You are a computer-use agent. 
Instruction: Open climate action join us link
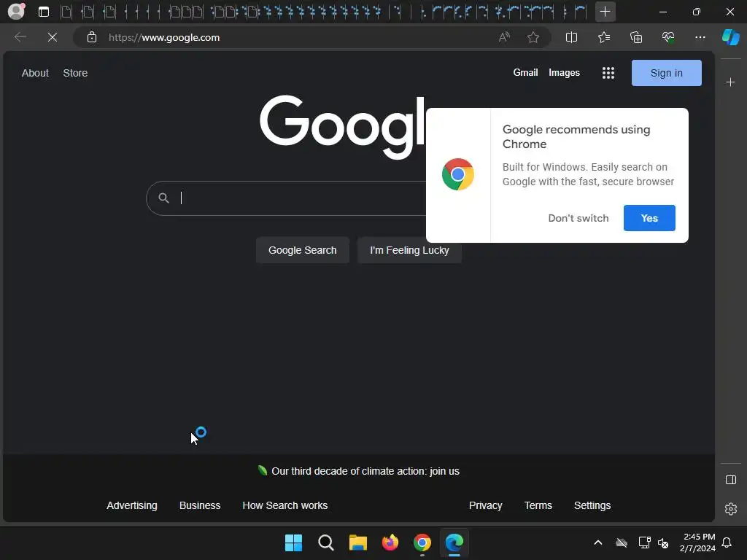click(x=365, y=471)
